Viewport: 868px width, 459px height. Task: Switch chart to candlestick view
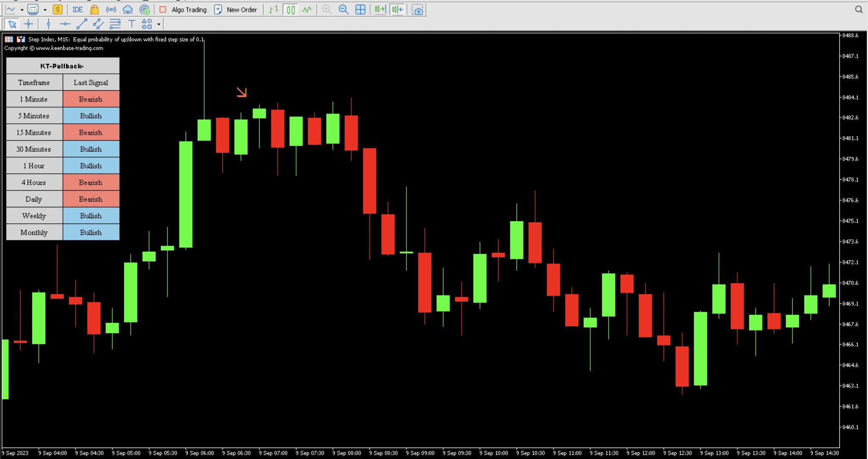point(290,9)
